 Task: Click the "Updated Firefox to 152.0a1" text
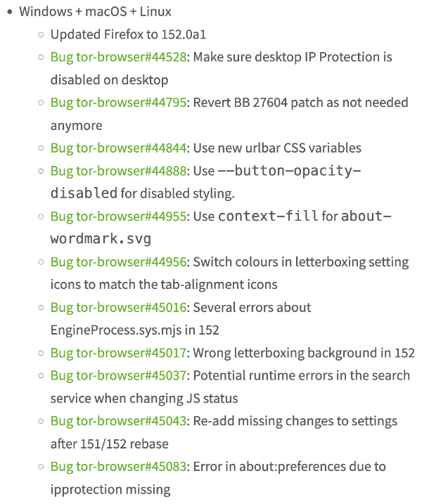(x=128, y=34)
